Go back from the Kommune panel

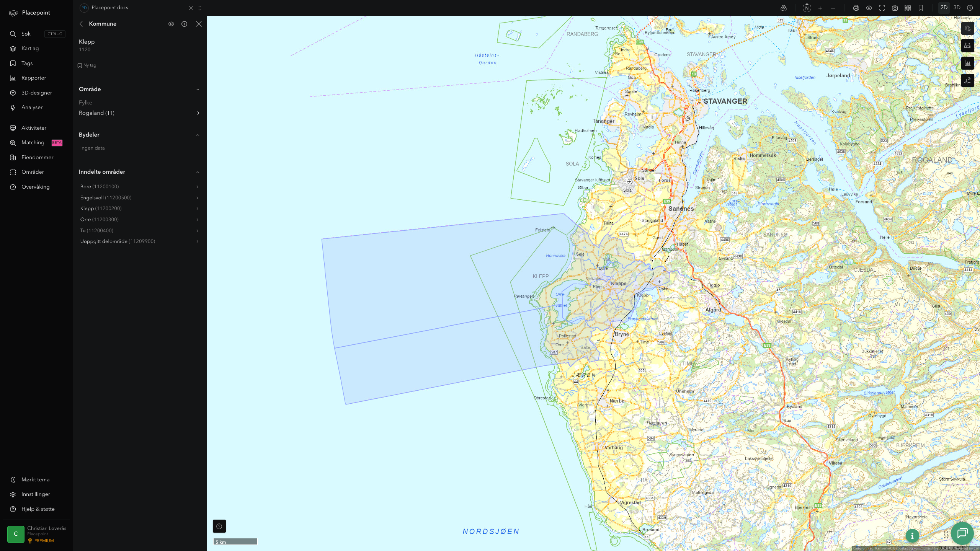(81, 24)
